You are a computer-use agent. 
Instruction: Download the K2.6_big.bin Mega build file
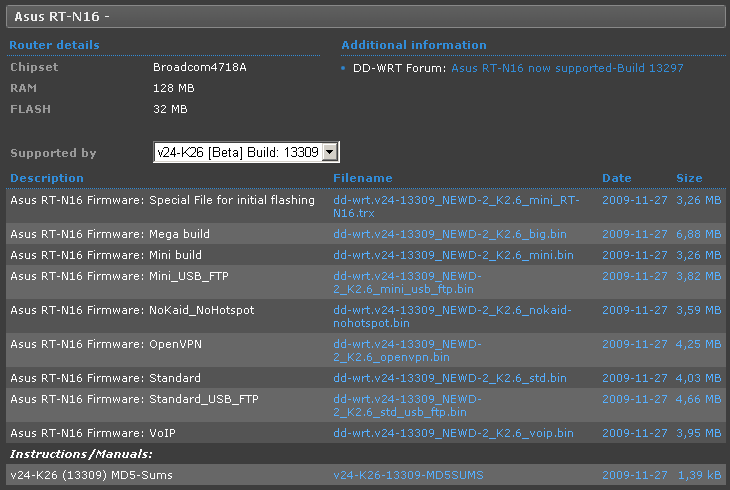450,234
